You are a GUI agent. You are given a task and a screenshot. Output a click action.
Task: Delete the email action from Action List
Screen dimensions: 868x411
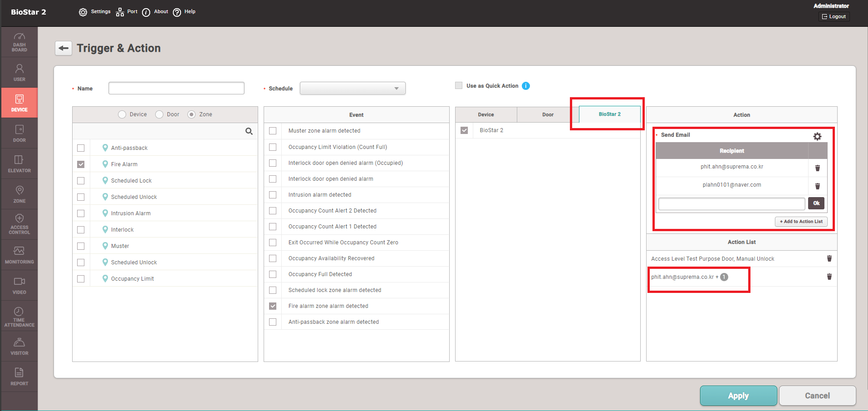point(829,277)
